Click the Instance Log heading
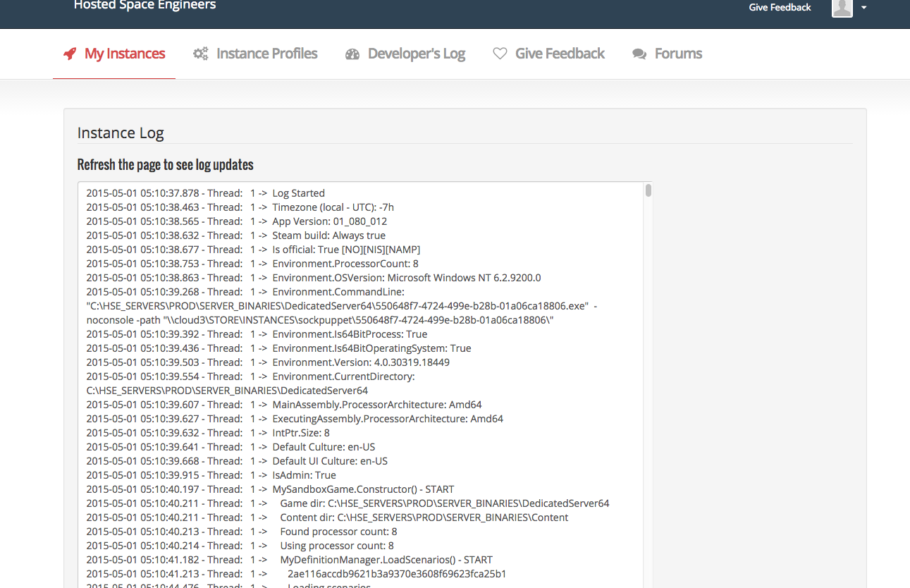 click(121, 133)
